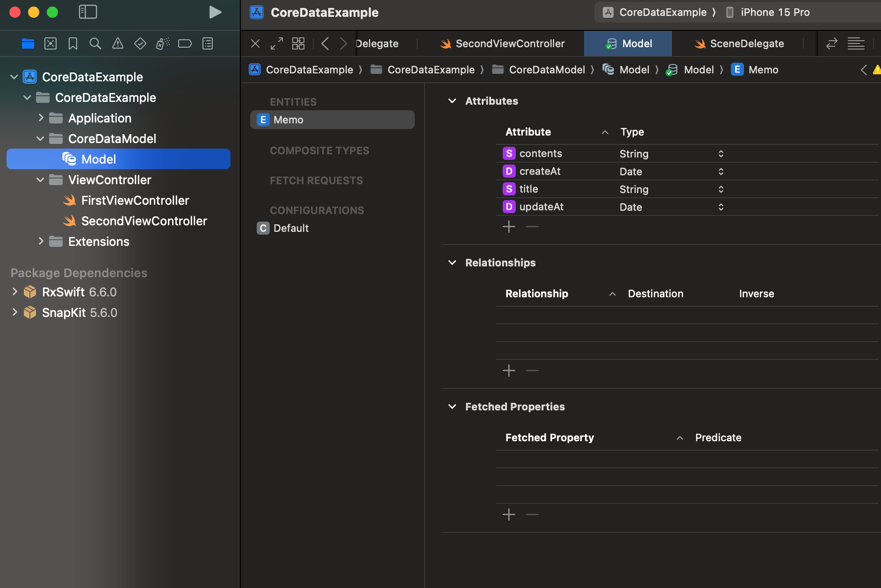Collapse the Fetched Properties section
Viewport: 881px width, 588px height.
(452, 407)
